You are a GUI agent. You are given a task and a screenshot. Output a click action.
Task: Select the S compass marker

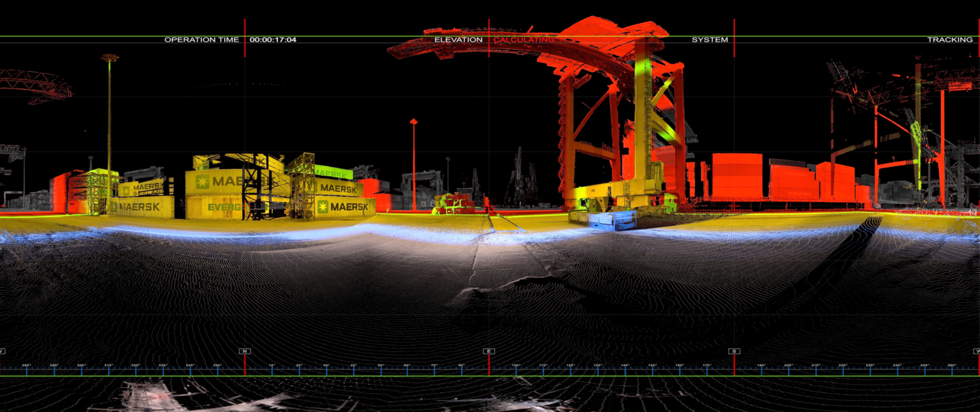tap(735, 351)
